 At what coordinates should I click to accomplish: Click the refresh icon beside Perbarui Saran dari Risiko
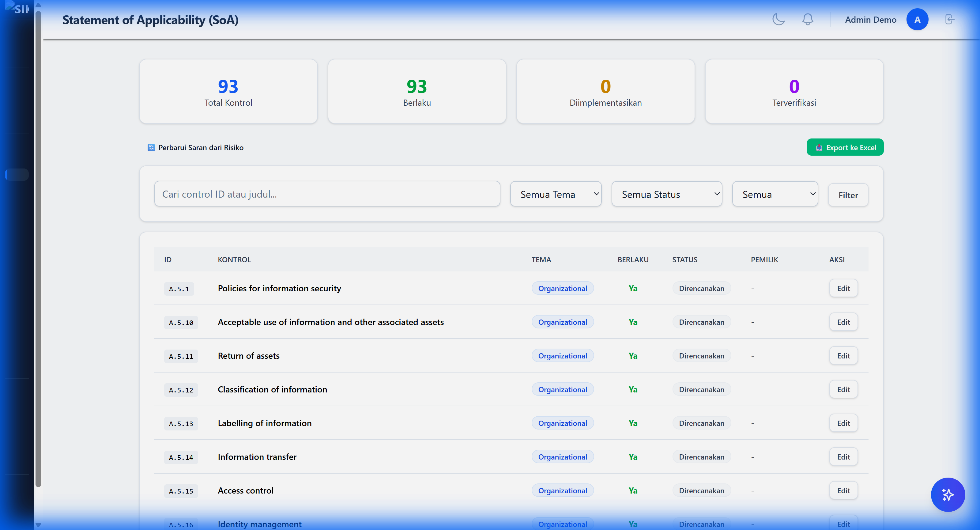[151, 147]
